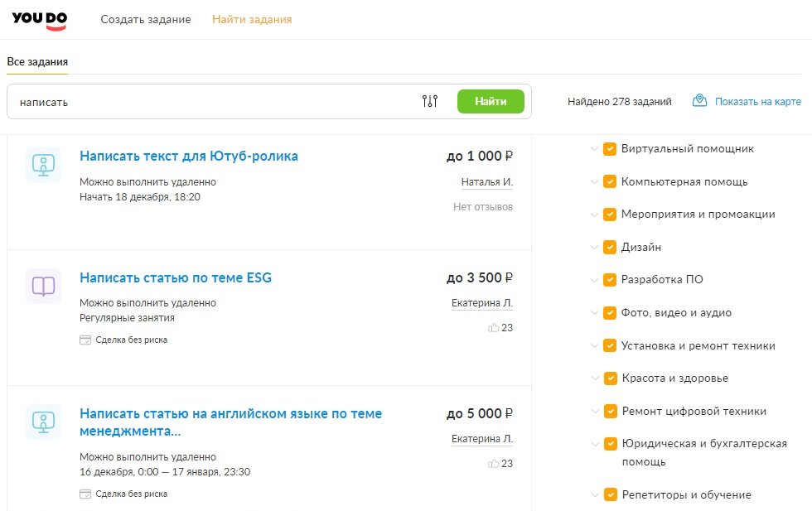Expand Ремонт цифровой техники subcategories
This screenshot has height=511, width=812.
pyautogui.click(x=595, y=411)
